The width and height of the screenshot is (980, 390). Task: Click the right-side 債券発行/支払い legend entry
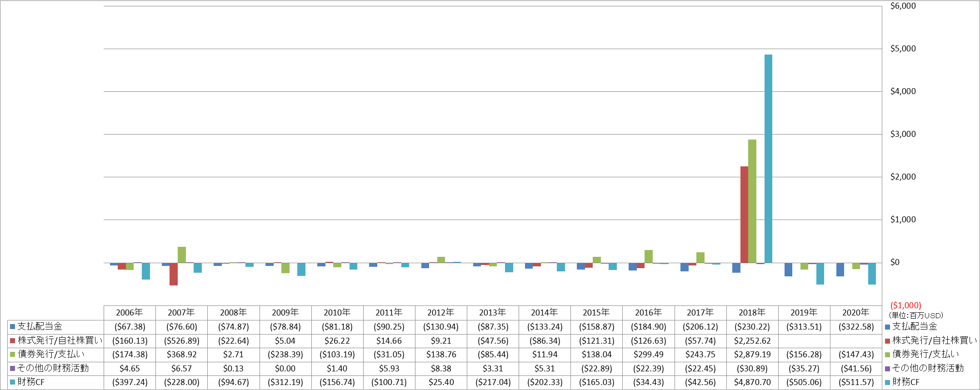[921, 355]
